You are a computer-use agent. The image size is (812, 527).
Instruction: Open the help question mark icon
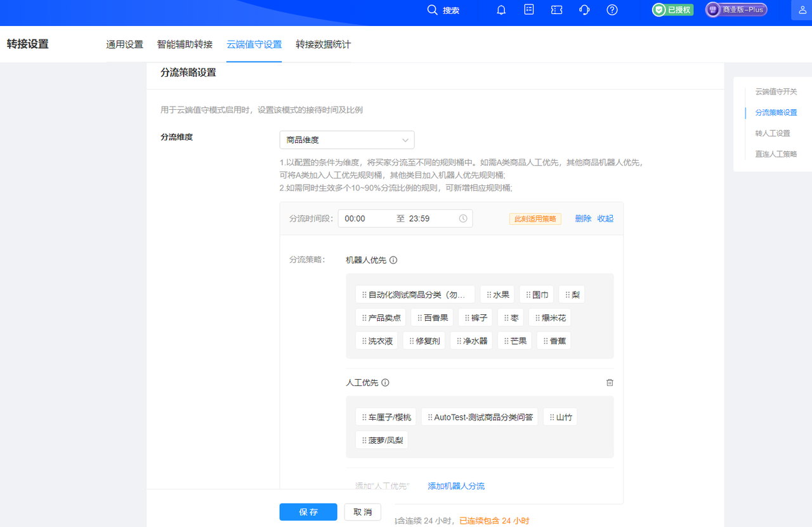coord(612,10)
